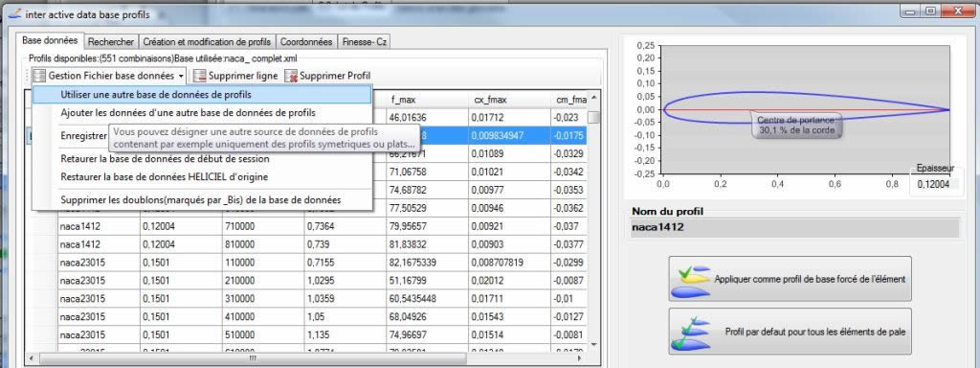Select the cell with value 81,83832
Viewport: 980px width, 368px height.
pyautogui.click(x=427, y=244)
